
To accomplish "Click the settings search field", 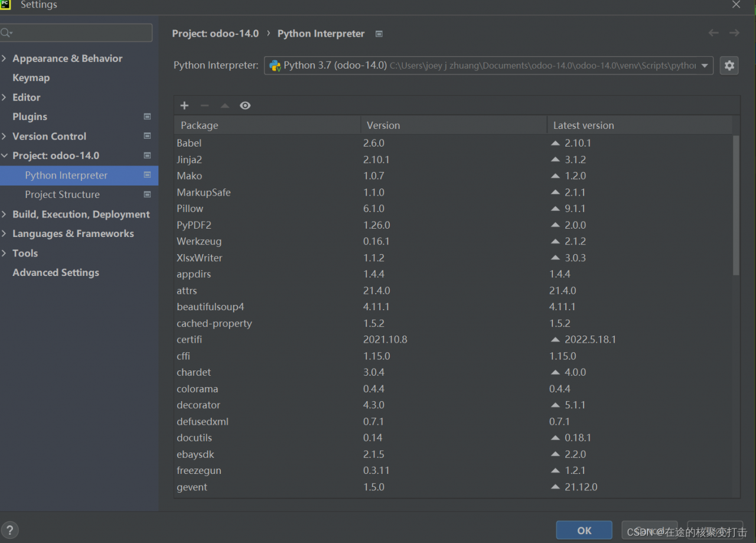I will 76,32.
